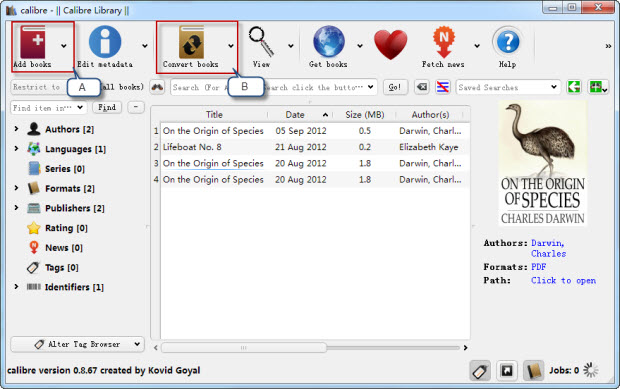Click the Find button
Viewport: 620px width, 389px height.
coord(107,107)
